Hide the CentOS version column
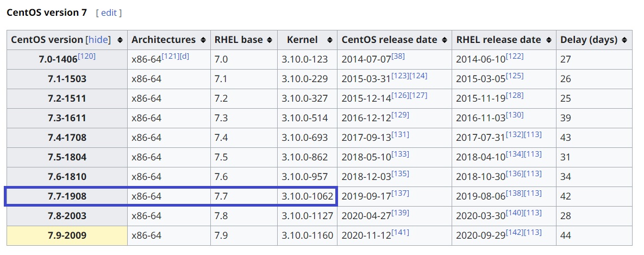This screenshot has height=255, width=644. (x=98, y=40)
